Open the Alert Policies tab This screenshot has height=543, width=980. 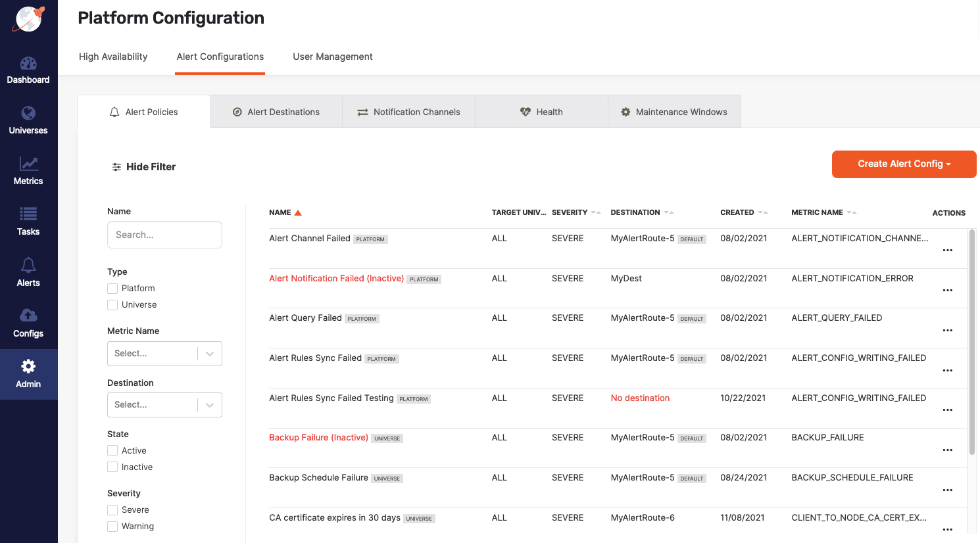[x=143, y=112]
